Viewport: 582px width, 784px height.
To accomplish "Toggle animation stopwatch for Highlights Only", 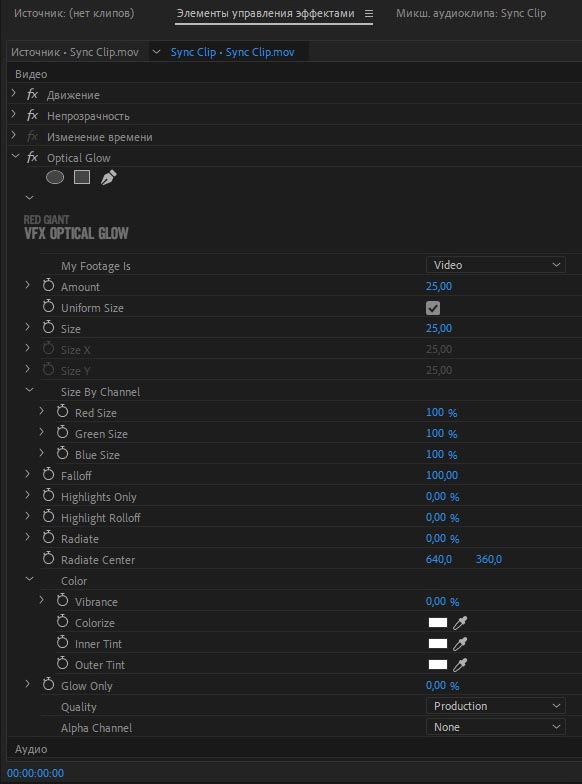I will click(48, 496).
